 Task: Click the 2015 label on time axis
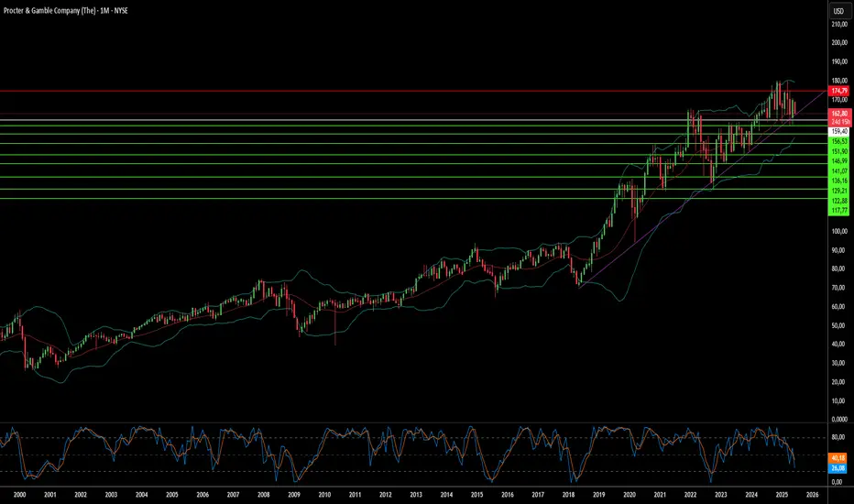click(476, 495)
